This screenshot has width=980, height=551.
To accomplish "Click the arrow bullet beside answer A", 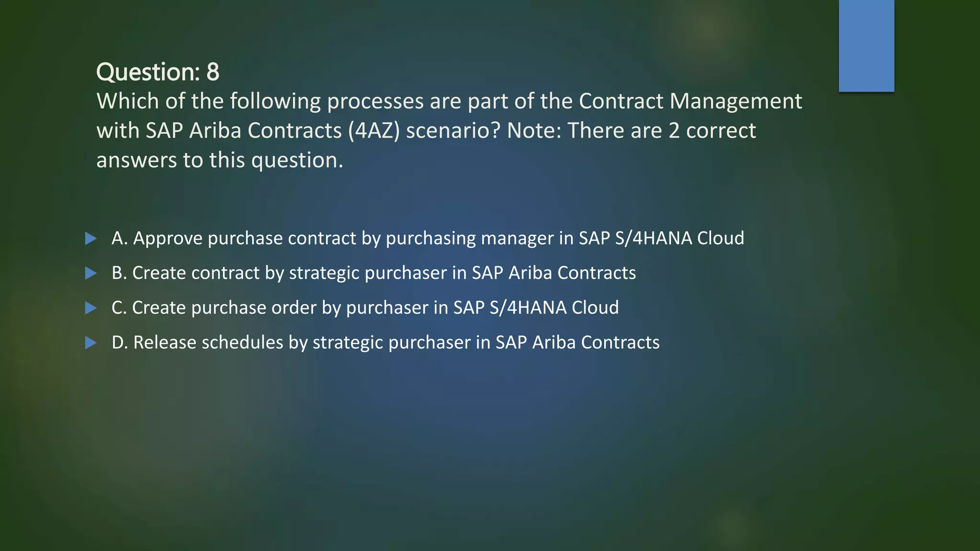I will pos(91,238).
